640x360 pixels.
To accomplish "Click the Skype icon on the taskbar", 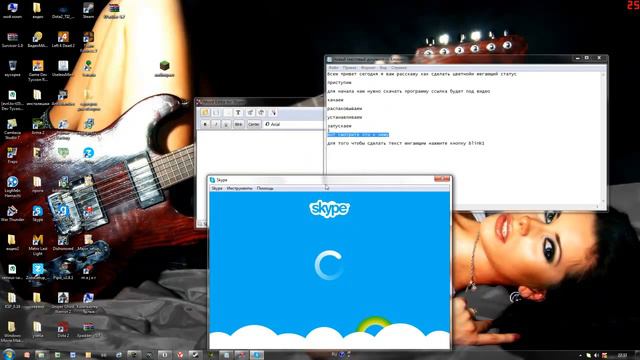I will [x=256, y=355].
